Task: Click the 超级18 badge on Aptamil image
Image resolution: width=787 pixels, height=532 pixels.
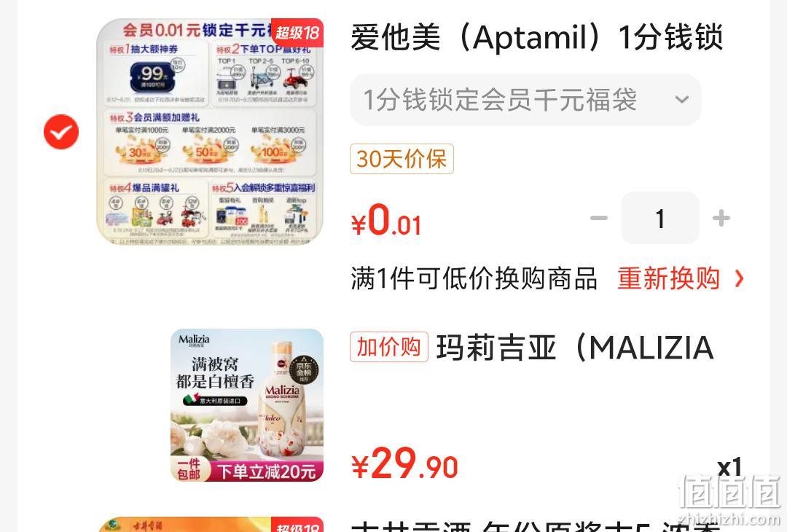Action: 297,33
